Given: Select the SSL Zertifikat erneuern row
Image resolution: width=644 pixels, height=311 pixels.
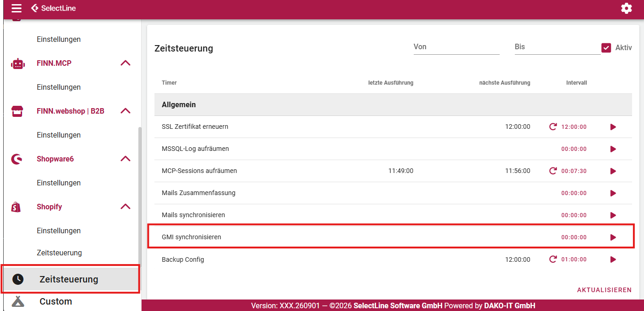Looking at the screenshot, I should [x=393, y=127].
